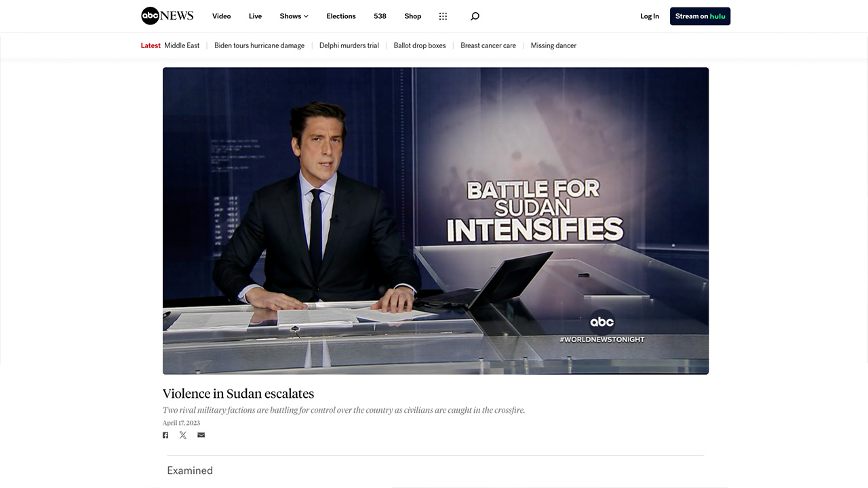This screenshot has width=868, height=488.
Task: Open the Video section
Action: coord(221,16)
